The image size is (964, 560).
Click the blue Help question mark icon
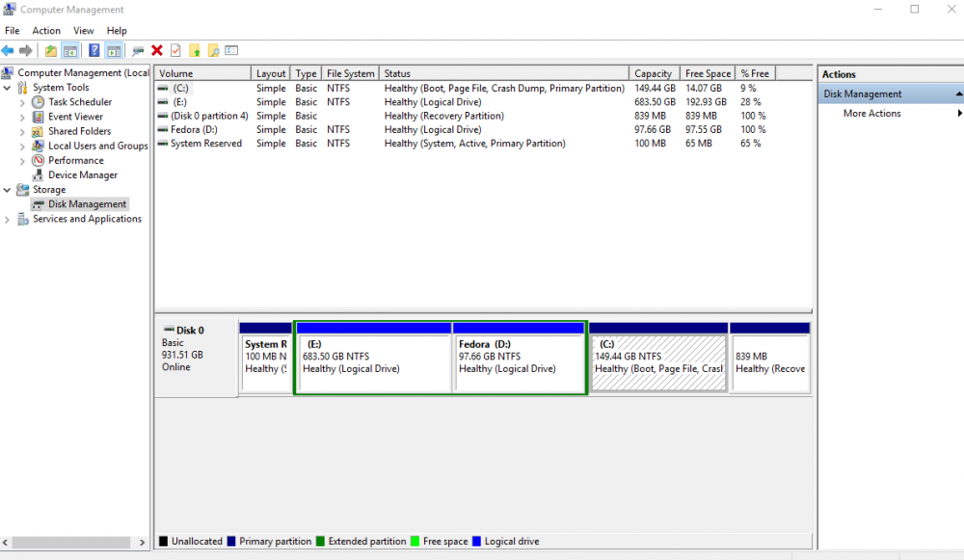click(94, 50)
